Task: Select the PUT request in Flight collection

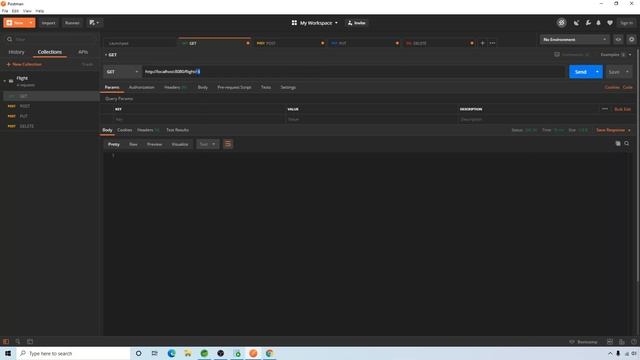Action: (x=50, y=116)
